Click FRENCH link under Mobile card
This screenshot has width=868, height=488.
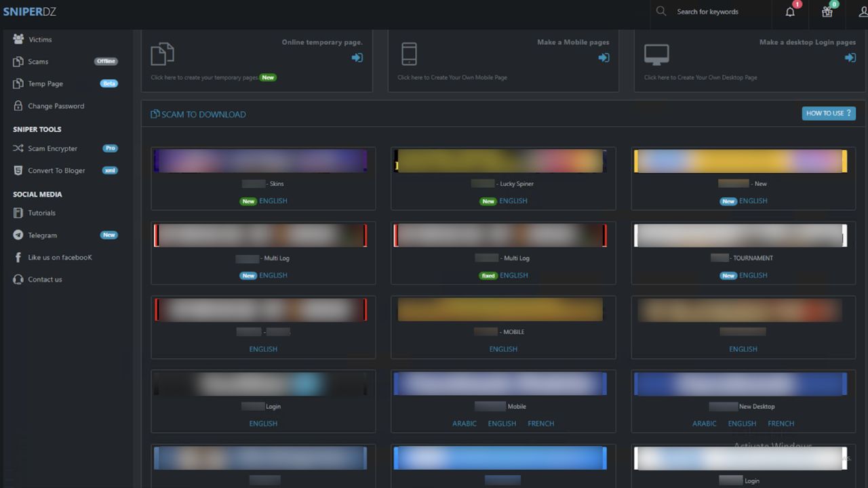click(x=541, y=424)
